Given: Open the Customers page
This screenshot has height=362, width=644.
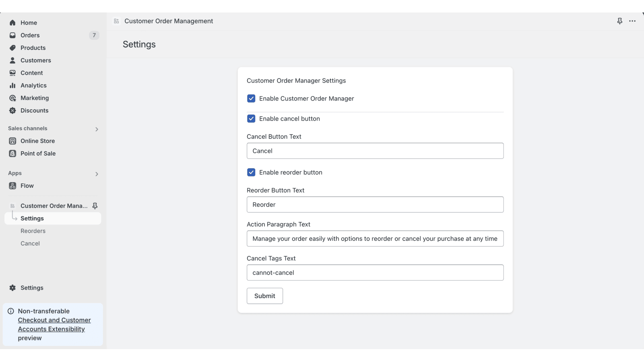Looking at the screenshot, I should [x=35, y=60].
